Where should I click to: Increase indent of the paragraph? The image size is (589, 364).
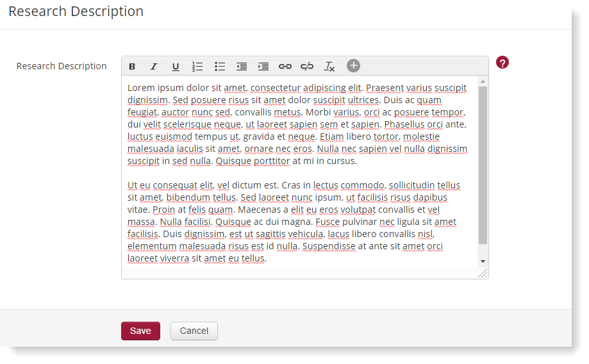point(263,67)
